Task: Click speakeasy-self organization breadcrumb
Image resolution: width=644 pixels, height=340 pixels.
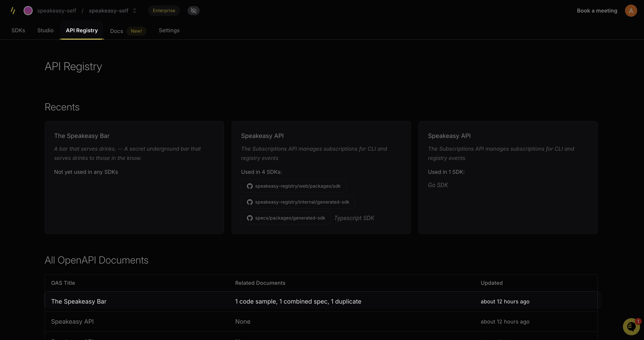Action: tap(56, 10)
